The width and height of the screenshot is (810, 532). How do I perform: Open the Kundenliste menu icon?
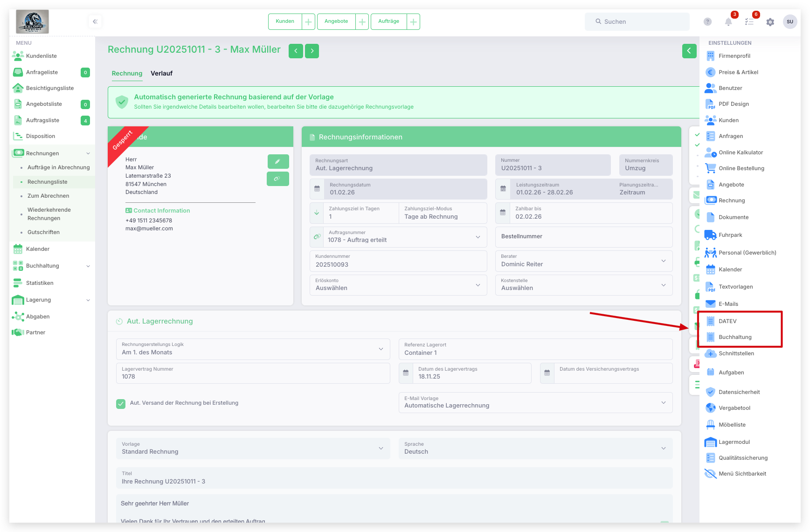18,56
